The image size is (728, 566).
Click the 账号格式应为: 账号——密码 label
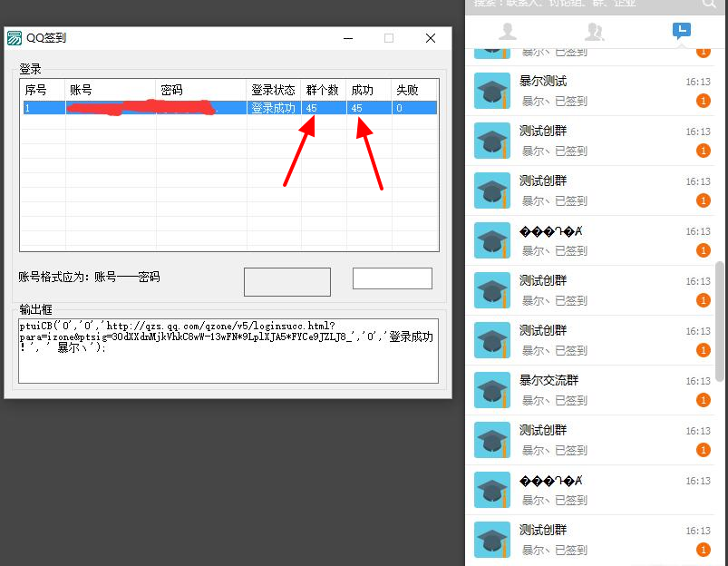pos(89,277)
